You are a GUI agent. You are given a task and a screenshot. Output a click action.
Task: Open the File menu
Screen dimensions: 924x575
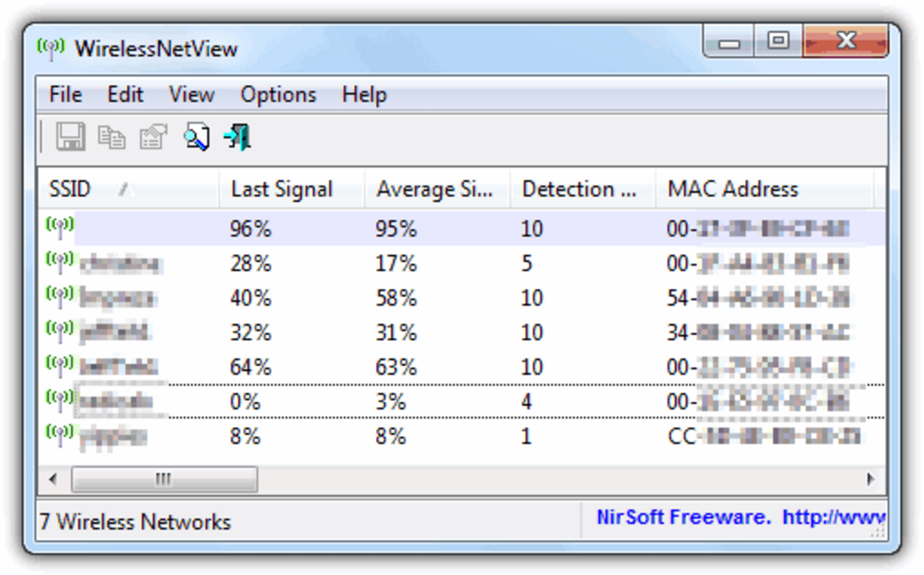64,94
